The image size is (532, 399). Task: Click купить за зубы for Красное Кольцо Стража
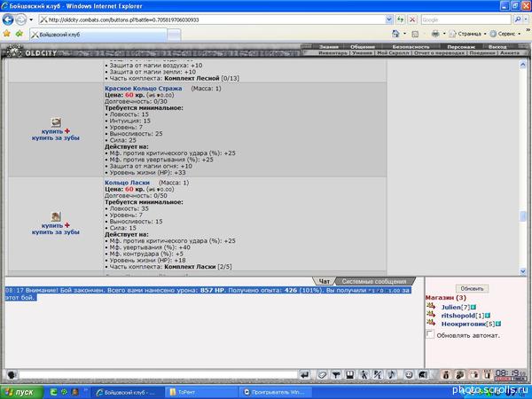coord(55,137)
